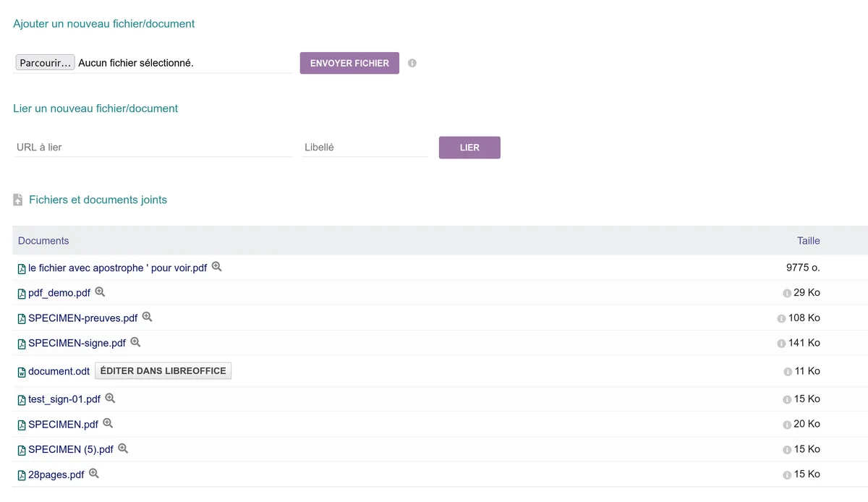Preview SPECIMEN-preuves.pdf with magnifier icon

[147, 317]
